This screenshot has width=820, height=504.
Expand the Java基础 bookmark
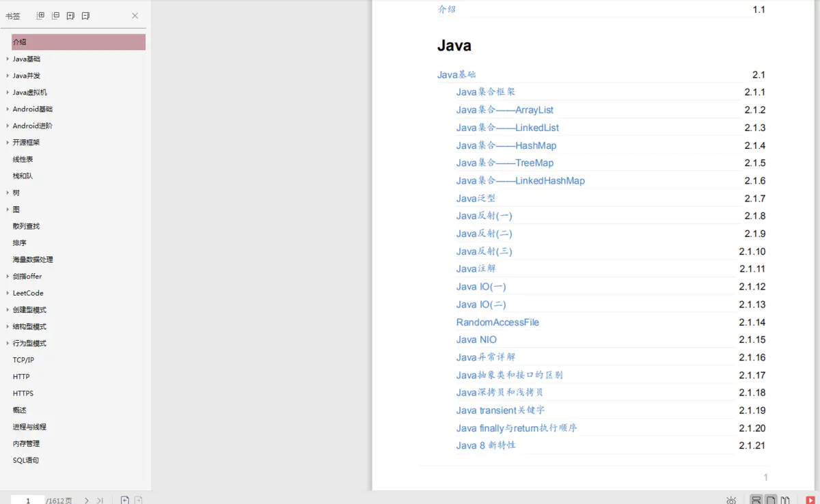coord(8,59)
